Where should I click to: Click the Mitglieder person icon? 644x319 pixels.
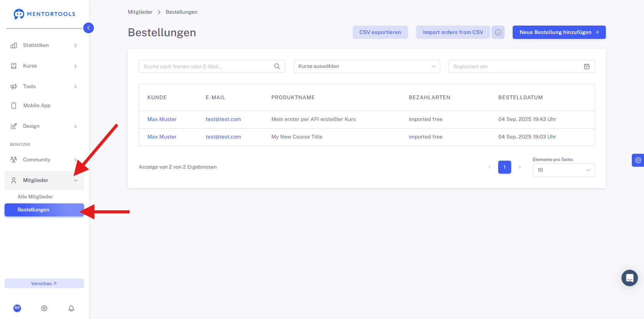(14, 180)
